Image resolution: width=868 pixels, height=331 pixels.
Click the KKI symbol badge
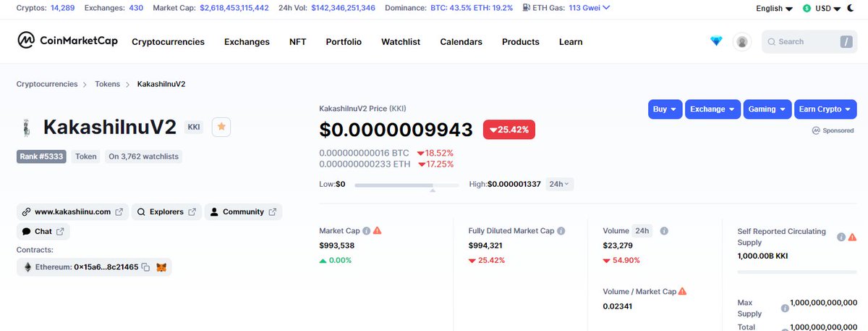click(x=194, y=127)
